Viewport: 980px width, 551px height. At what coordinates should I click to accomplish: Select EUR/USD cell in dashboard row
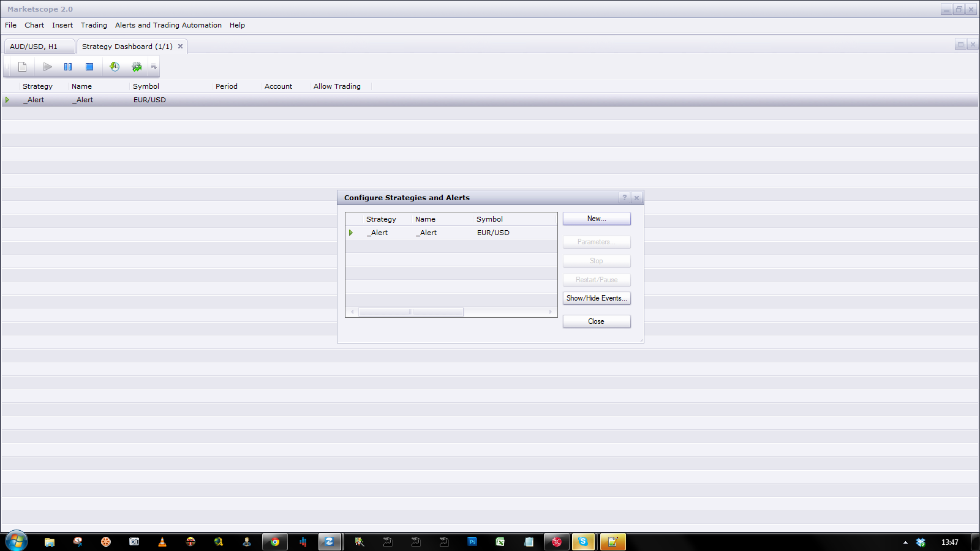pyautogui.click(x=149, y=100)
